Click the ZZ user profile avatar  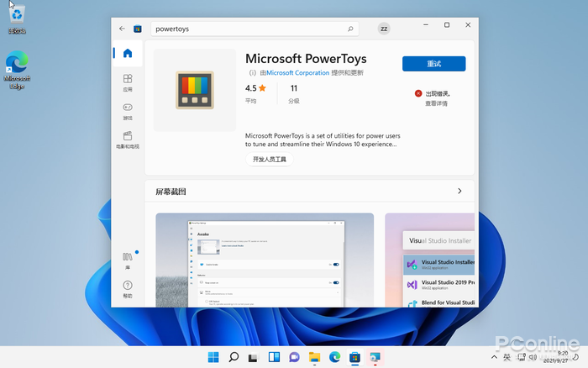(384, 28)
